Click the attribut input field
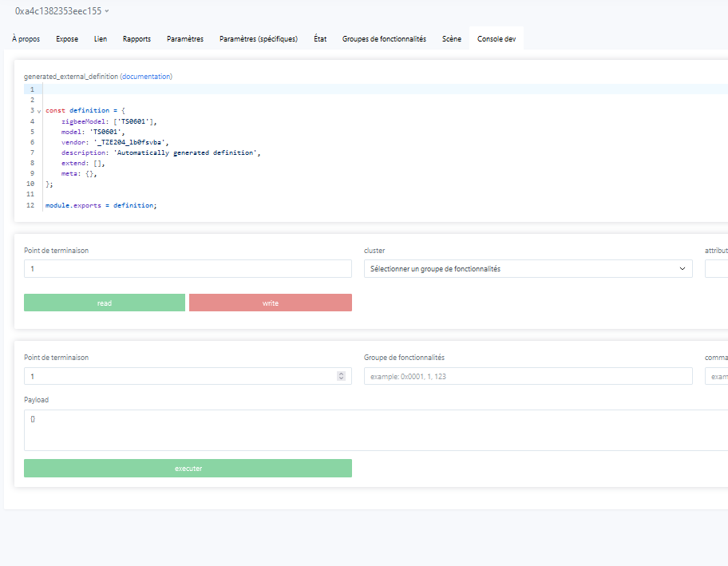Viewport: 728px width, 566px height. point(716,269)
